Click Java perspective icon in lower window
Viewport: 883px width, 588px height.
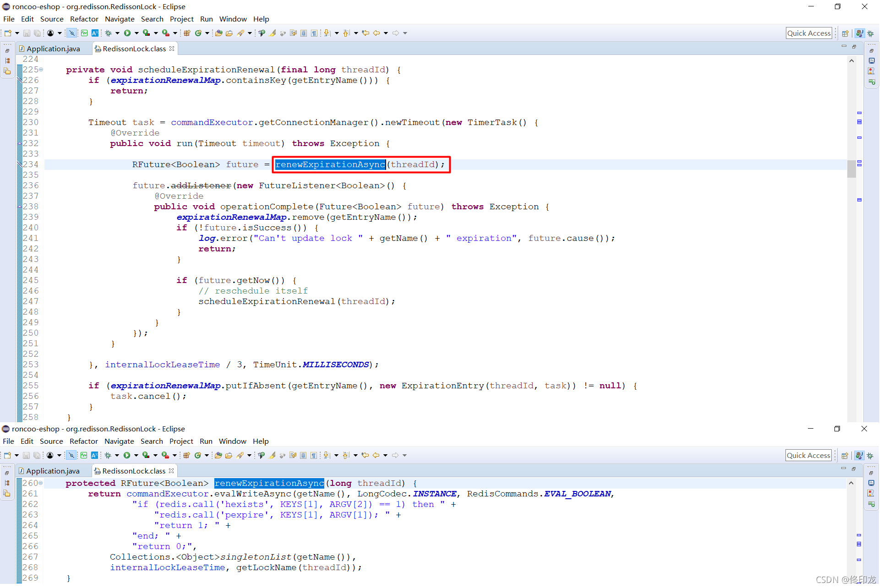(x=859, y=456)
